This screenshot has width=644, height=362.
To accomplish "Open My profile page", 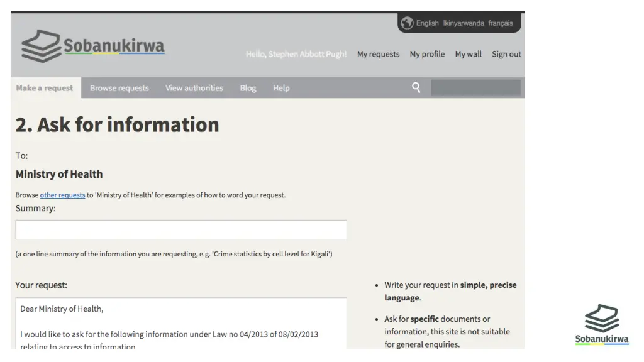I will click(427, 54).
